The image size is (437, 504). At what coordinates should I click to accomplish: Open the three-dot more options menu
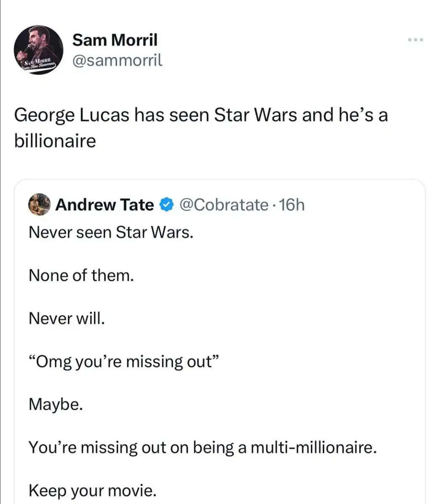[x=415, y=40]
